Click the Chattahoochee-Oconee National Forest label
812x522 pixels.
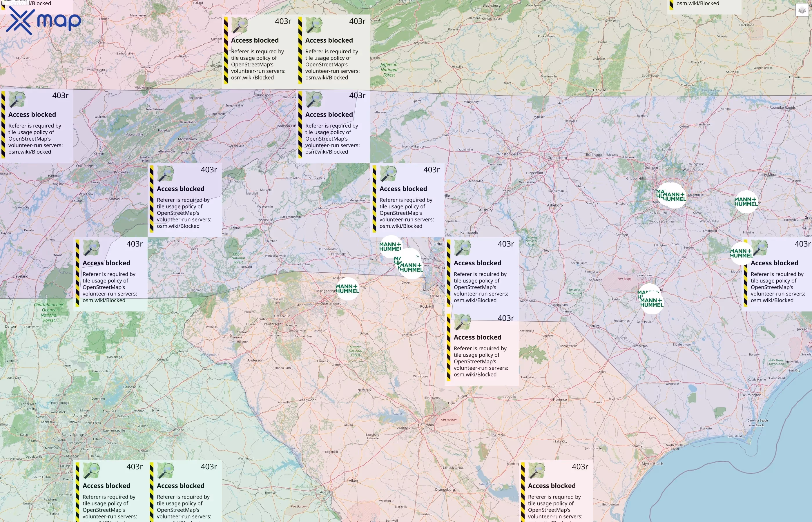pos(49,313)
